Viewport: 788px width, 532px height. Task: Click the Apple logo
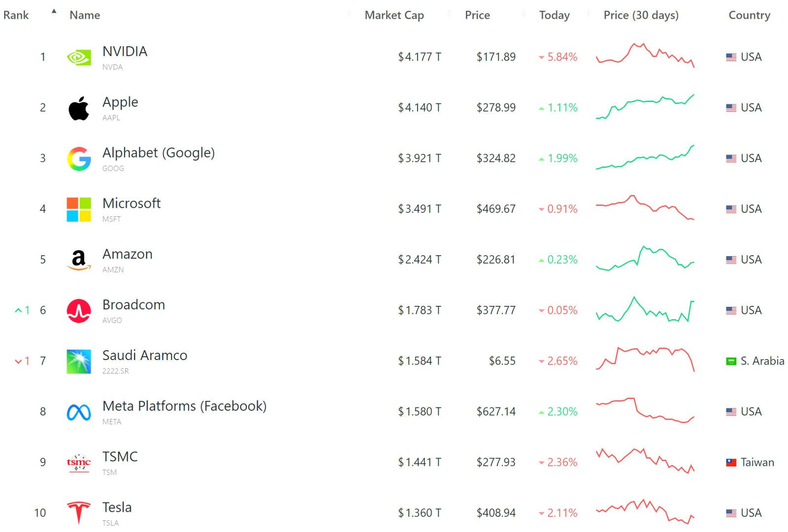[79, 107]
